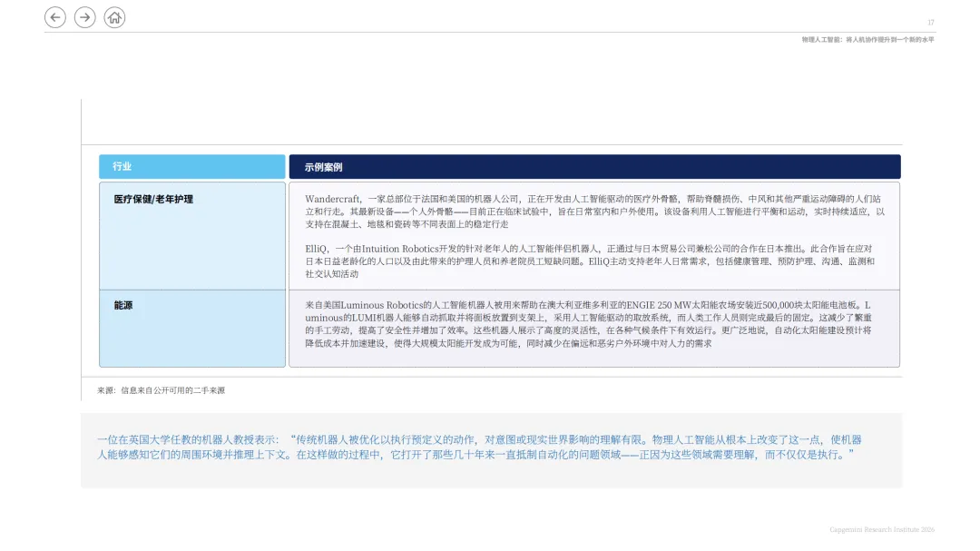Click the 物理人工智能 header subtitle
Screen dimensions: 980x551
(x=868, y=39)
